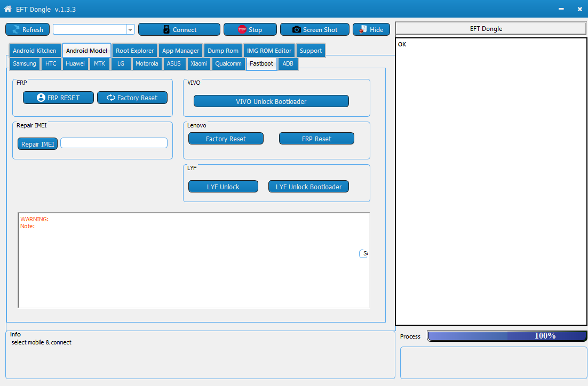Screen dimensions: 588x386
Task: Select the Android Model tab
Action: click(86, 51)
